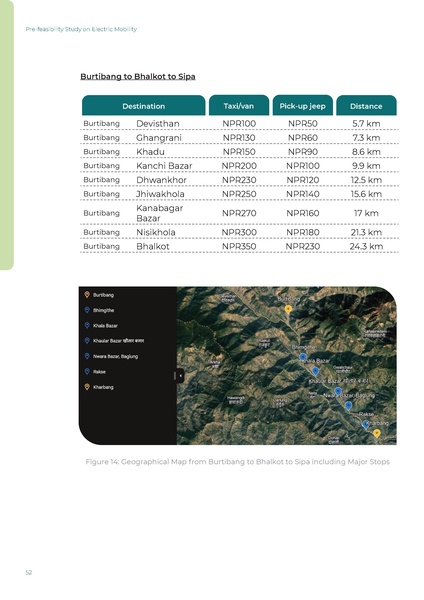Screen dimensions: 424x600
Task: Click the 15.6 km distance value
Action: [366, 194]
